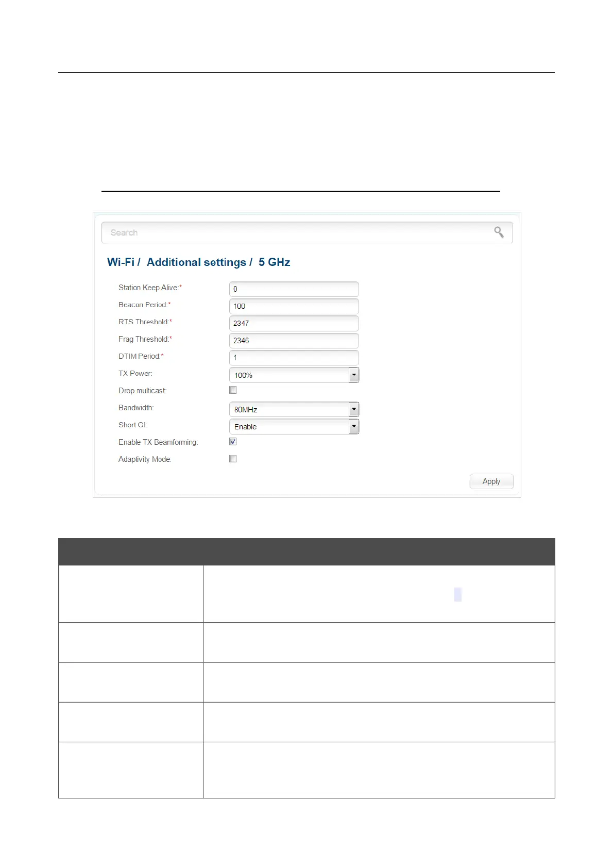
Task: Click the Wi-Fi breadcrumb link
Action: pyautogui.click(x=121, y=262)
